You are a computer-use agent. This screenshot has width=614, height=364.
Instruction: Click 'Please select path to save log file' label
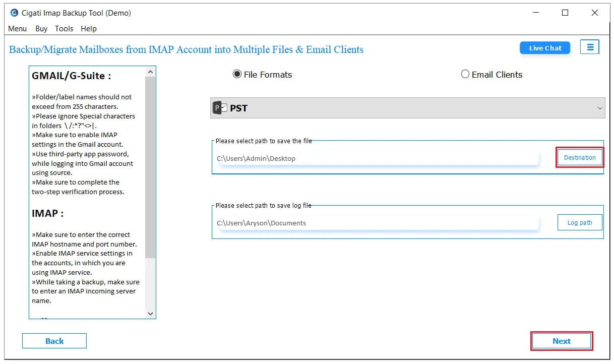click(264, 205)
